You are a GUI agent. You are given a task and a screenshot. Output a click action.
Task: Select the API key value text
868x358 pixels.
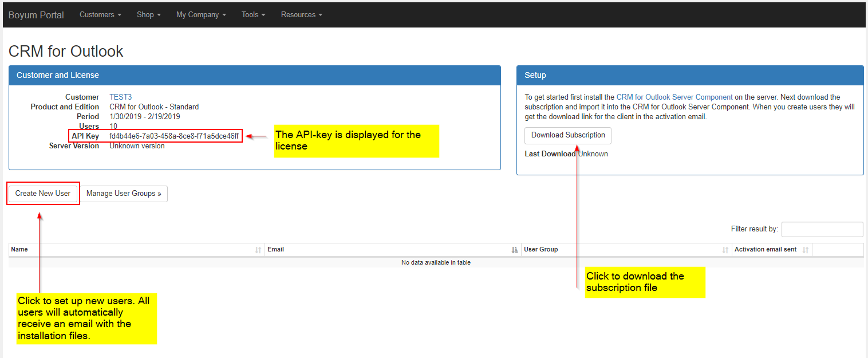[174, 136]
